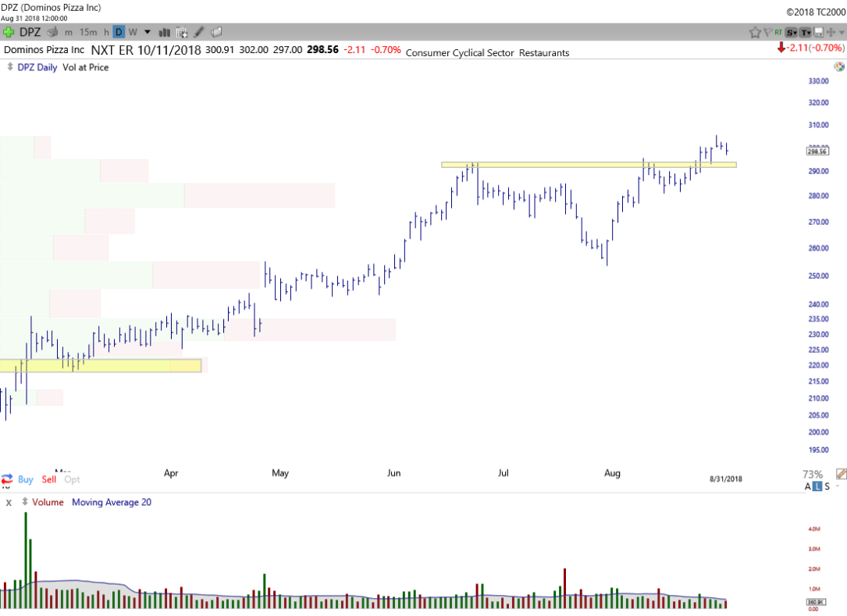
Task: Select the pencil drawing tools icon
Action: pos(199,32)
